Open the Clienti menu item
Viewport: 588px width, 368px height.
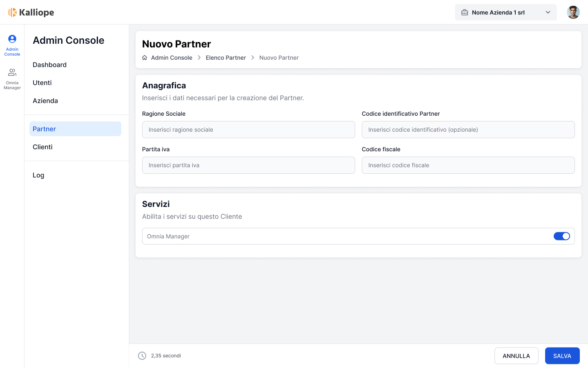(x=42, y=147)
